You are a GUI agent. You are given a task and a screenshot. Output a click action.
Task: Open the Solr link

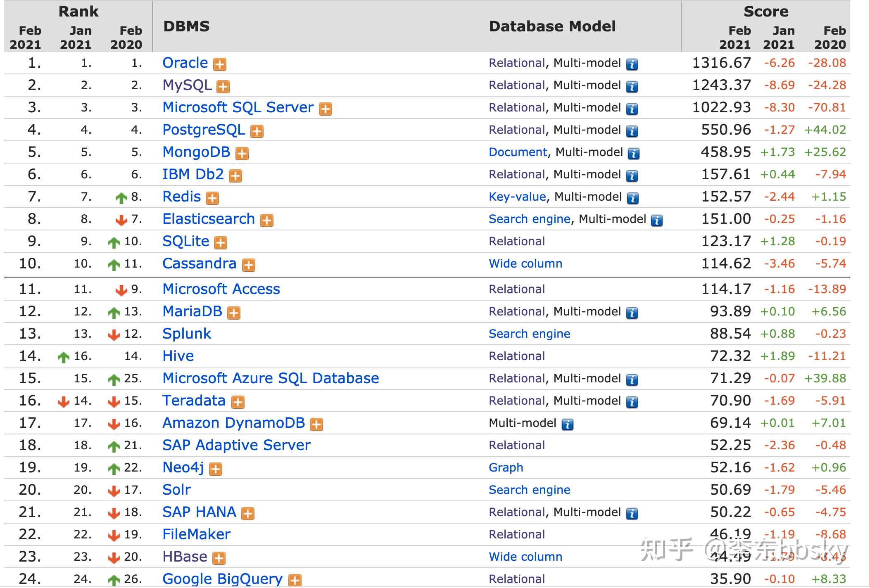[177, 490]
